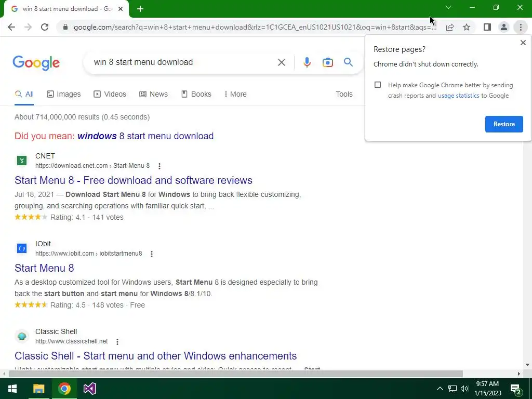This screenshot has height=399, width=532.
Task: Expand the More search categories menu
Action: click(235, 95)
